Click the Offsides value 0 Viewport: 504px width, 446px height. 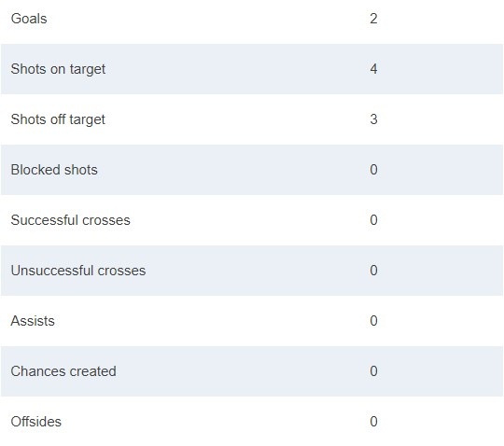coord(373,421)
